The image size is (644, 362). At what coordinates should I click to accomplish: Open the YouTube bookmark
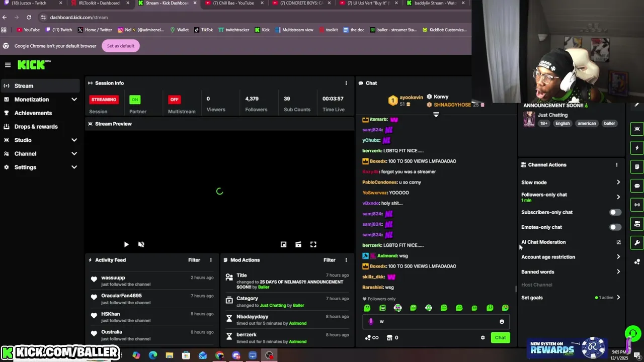coord(28,30)
